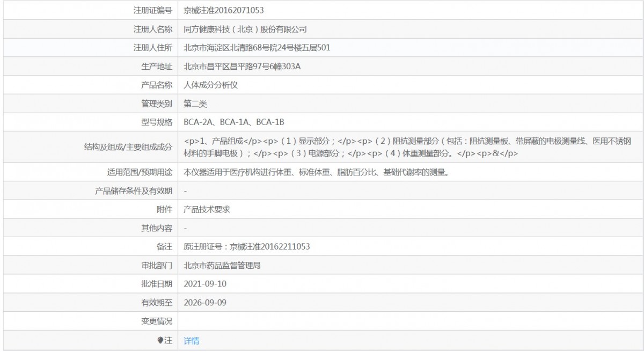644x352 pixels.
Task: Click the 附件 label
Action: pos(165,210)
